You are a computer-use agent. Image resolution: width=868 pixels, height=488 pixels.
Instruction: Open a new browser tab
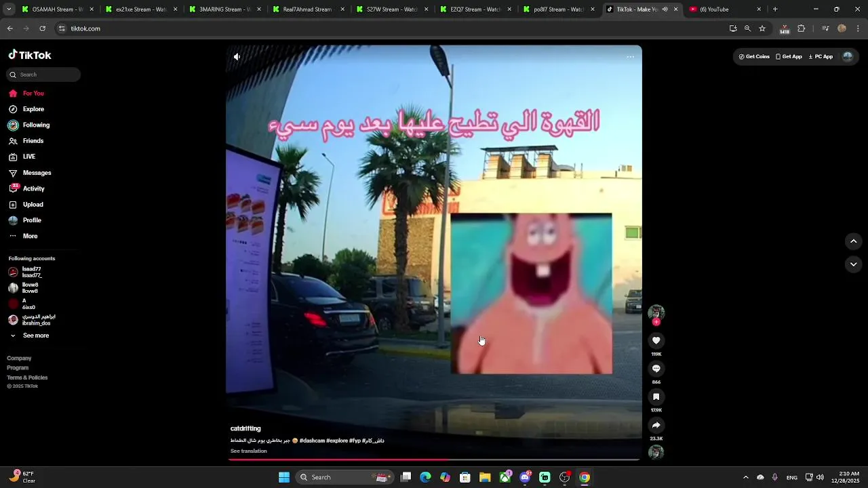click(775, 9)
